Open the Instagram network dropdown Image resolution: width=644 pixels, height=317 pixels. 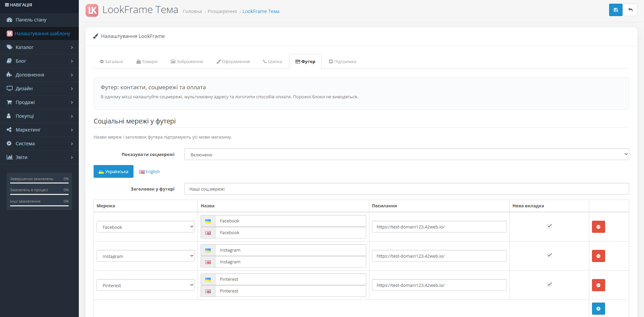coord(146,256)
